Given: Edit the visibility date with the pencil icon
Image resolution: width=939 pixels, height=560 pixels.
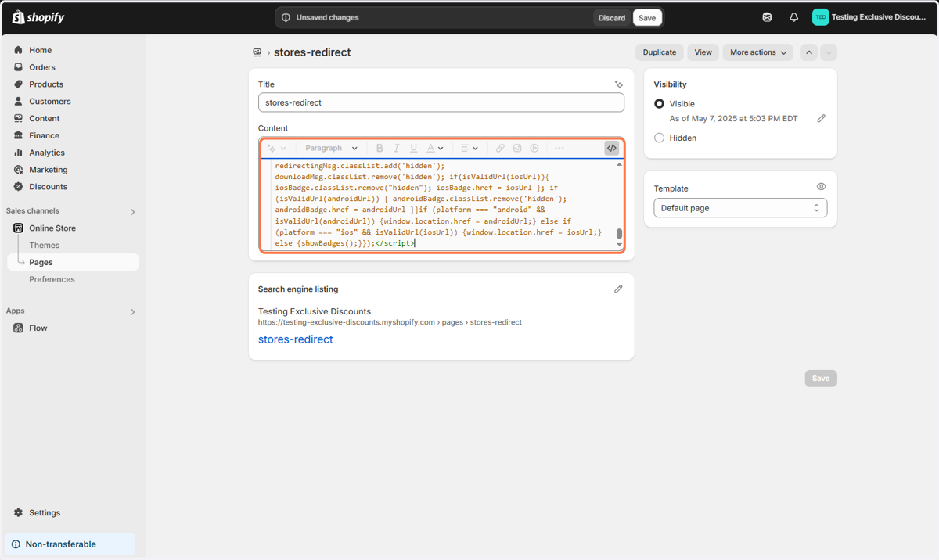Looking at the screenshot, I should pyautogui.click(x=821, y=119).
